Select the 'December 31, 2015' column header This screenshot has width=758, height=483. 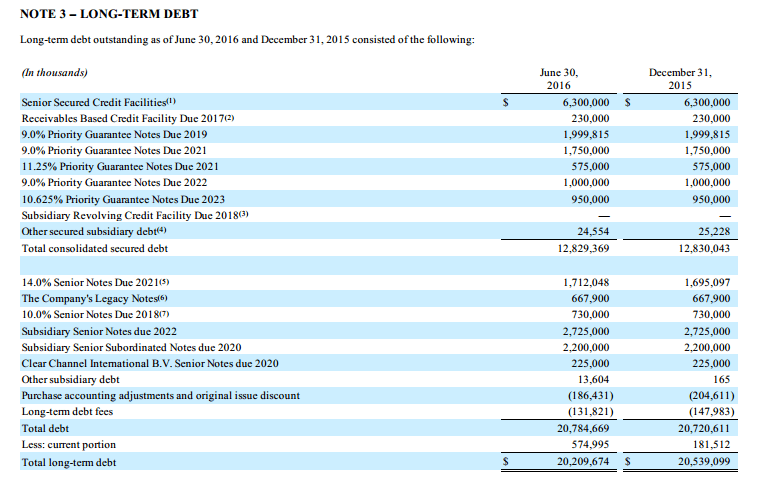(680, 79)
